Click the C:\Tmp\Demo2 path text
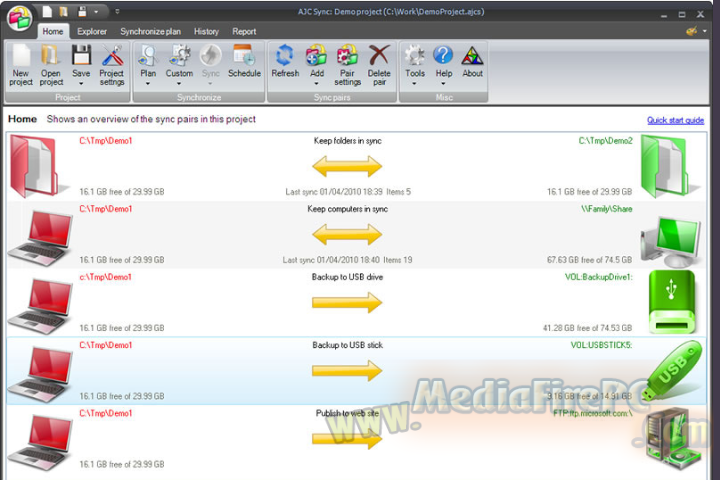The image size is (720, 480). pyautogui.click(x=605, y=141)
